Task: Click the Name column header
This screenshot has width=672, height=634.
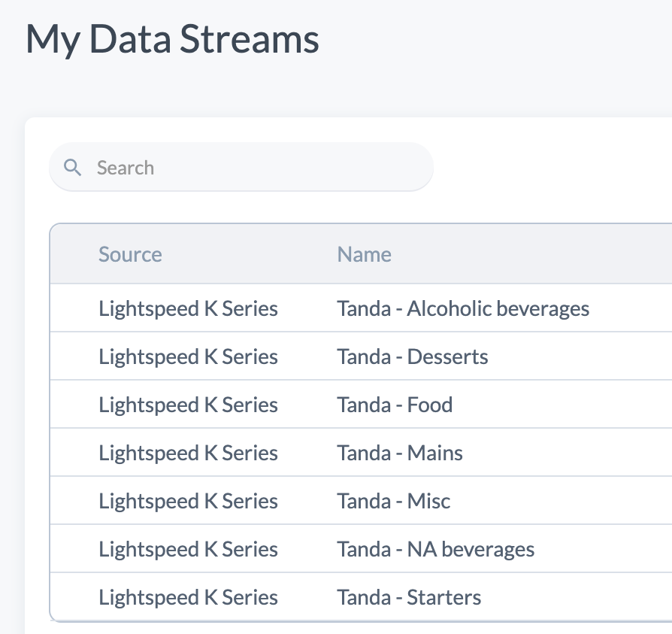Action: click(364, 254)
